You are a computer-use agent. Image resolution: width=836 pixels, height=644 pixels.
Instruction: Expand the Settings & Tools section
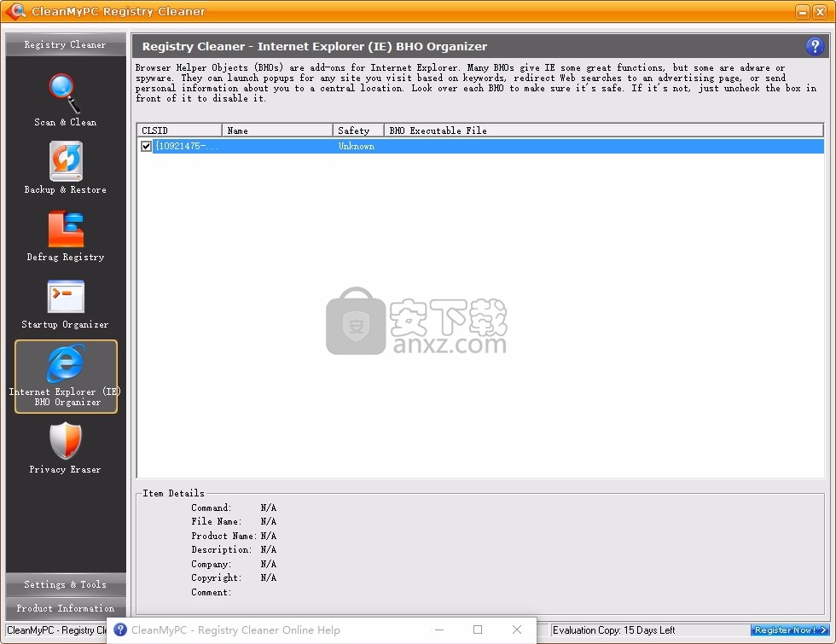tap(66, 584)
